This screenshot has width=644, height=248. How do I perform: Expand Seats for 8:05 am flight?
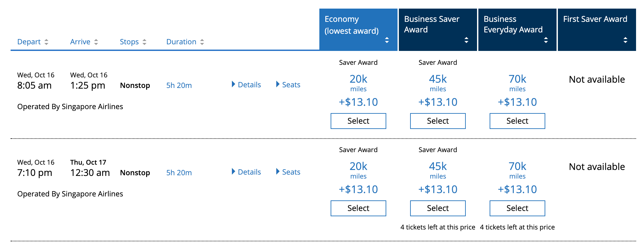click(x=289, y=85)
